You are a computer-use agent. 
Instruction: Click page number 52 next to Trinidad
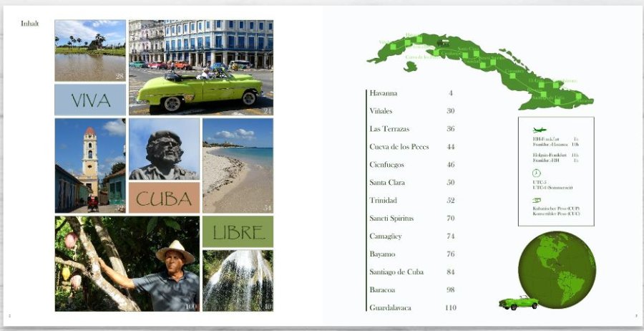(x=451, y=200)
